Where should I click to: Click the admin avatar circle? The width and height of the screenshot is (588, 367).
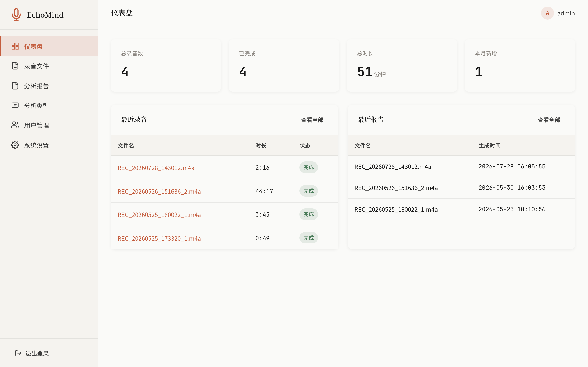pos(547,13)
